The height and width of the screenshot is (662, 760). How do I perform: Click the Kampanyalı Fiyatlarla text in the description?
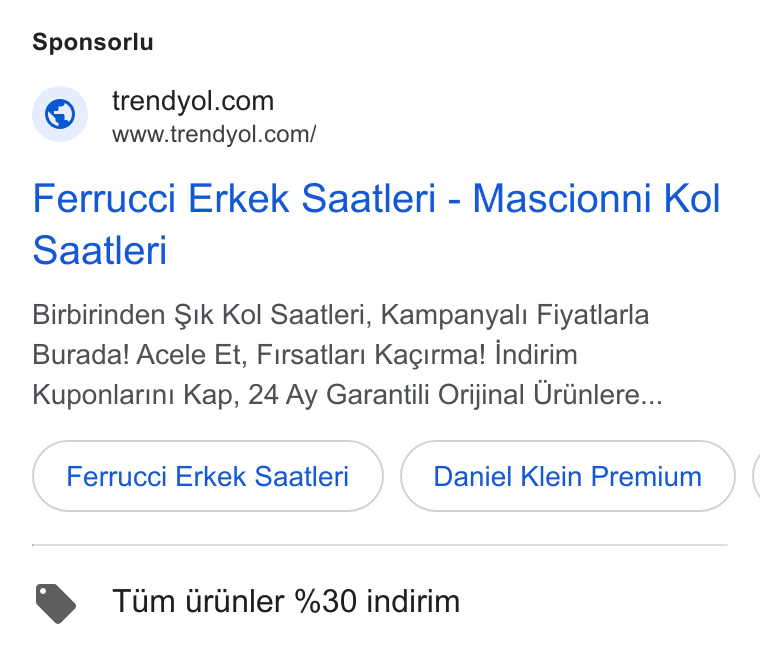tap(515, 315)
